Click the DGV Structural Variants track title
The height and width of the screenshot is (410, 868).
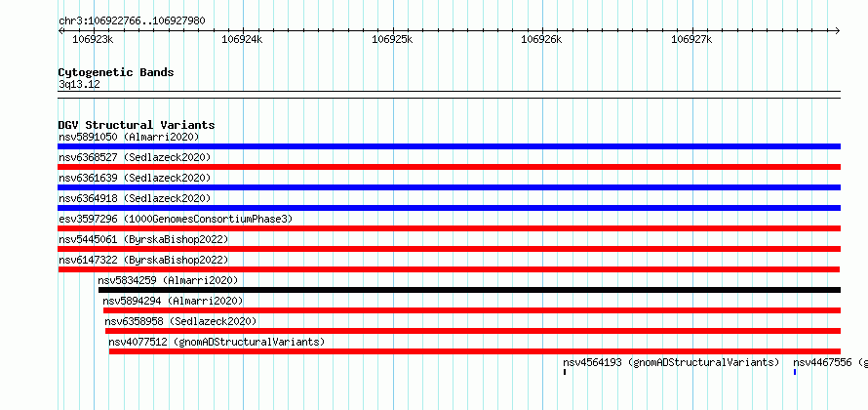[137, 125]
